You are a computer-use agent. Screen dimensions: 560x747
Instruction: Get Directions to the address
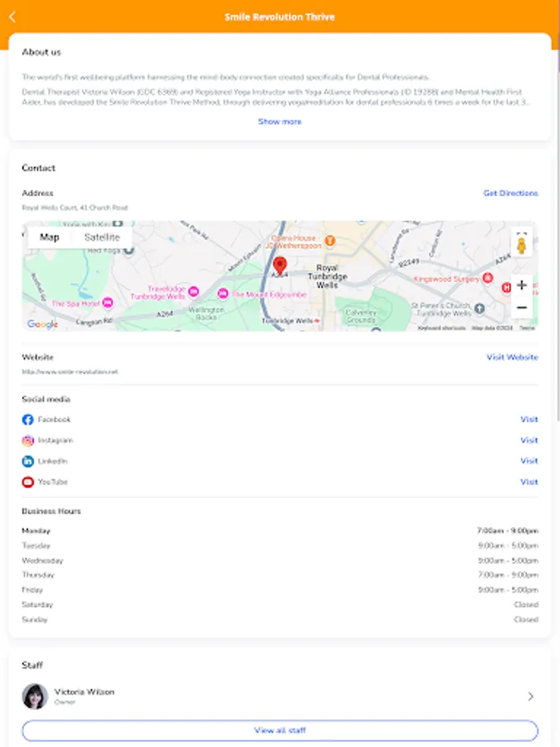coord(510,193)
